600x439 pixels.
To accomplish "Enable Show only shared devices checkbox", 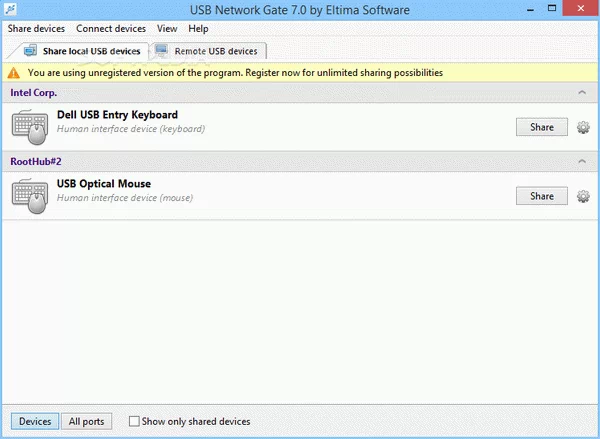I will coord(135,422).
